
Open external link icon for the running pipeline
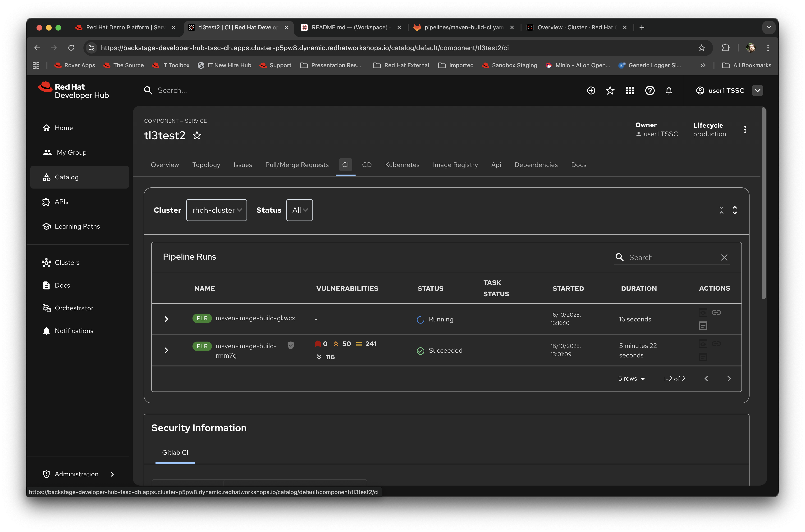[716, 312]
